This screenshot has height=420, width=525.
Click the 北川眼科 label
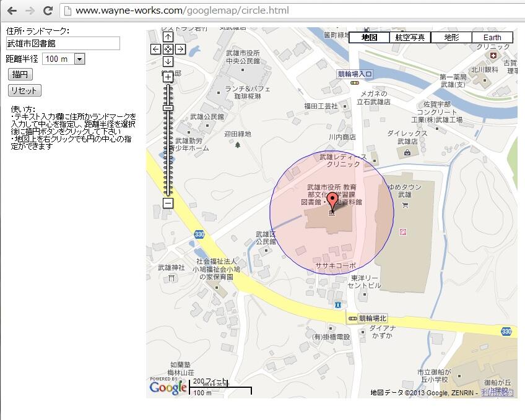coord(485,69)
